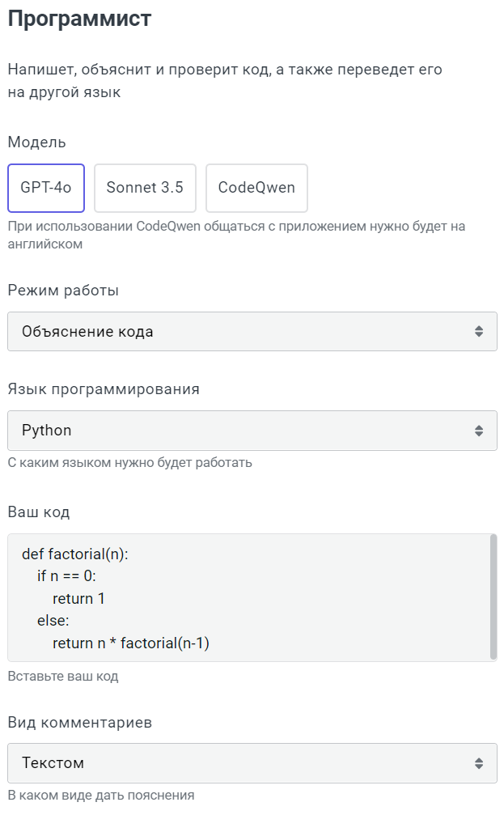Screen dimensions: 504x815
Task: Click the 'Режим работы' label
Action: pyautogui.click(x=63, y=291)
